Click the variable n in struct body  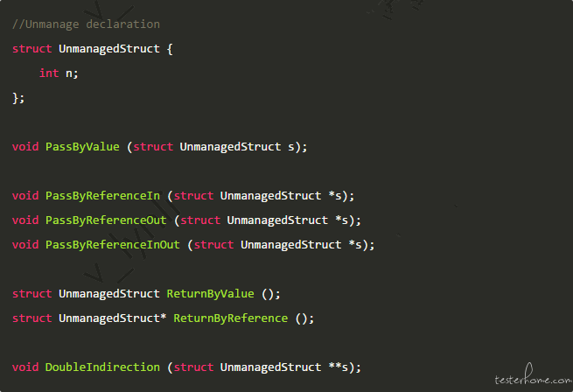point(69,73)
